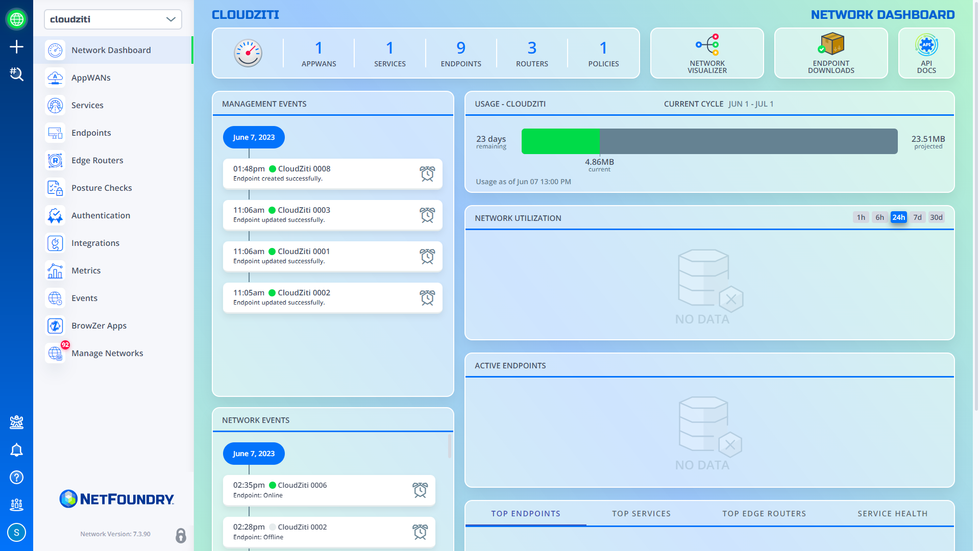This screenshot has width=980, height=551.
Task: Select the 6h utilization range
Action: pyautogui.click(x=880, y=217)
